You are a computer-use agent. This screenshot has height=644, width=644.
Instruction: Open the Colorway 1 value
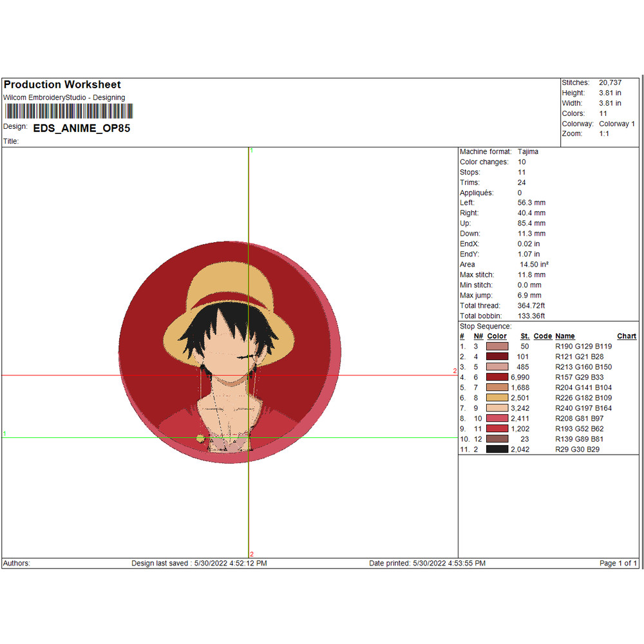pyautogui.click(x=616, y=123)
